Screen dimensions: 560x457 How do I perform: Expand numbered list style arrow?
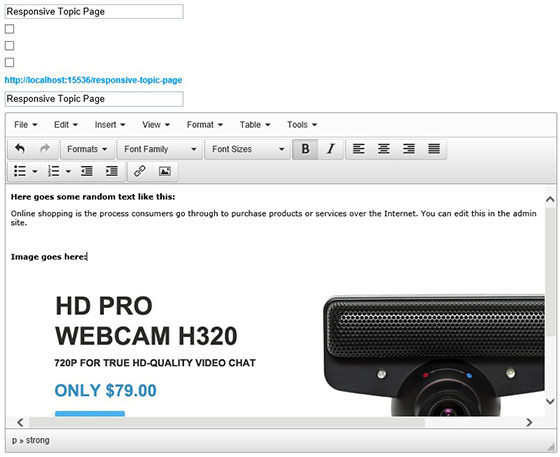pos(68,172)
